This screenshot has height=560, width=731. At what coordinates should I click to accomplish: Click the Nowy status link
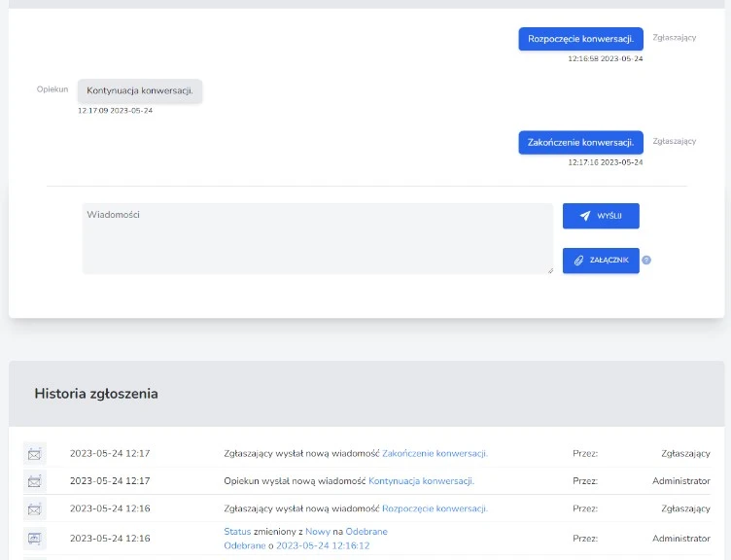pos(318,532)
